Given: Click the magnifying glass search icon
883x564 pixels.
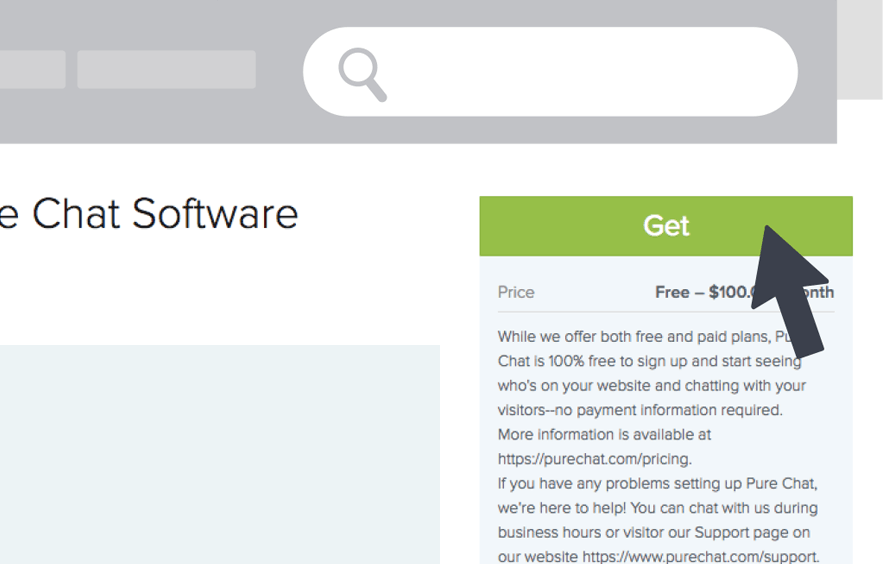Looking at the screenshot, I should point(362,74).
